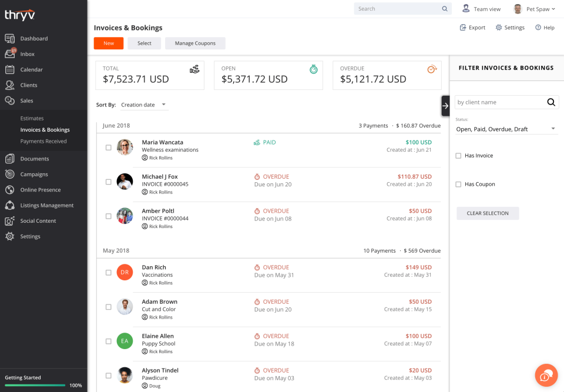Click the Team view link
The image size is (564, 392).
[487, 9]
